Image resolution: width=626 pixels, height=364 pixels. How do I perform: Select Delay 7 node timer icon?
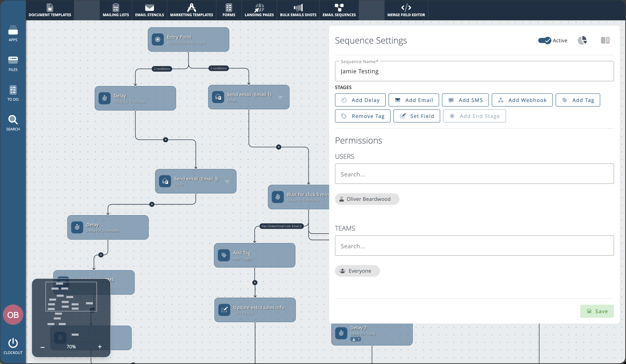click(x=341, y=333)
